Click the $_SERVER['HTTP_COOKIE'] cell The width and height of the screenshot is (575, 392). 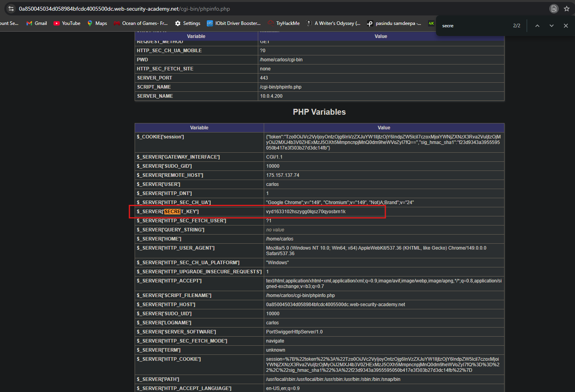point(199,365)
